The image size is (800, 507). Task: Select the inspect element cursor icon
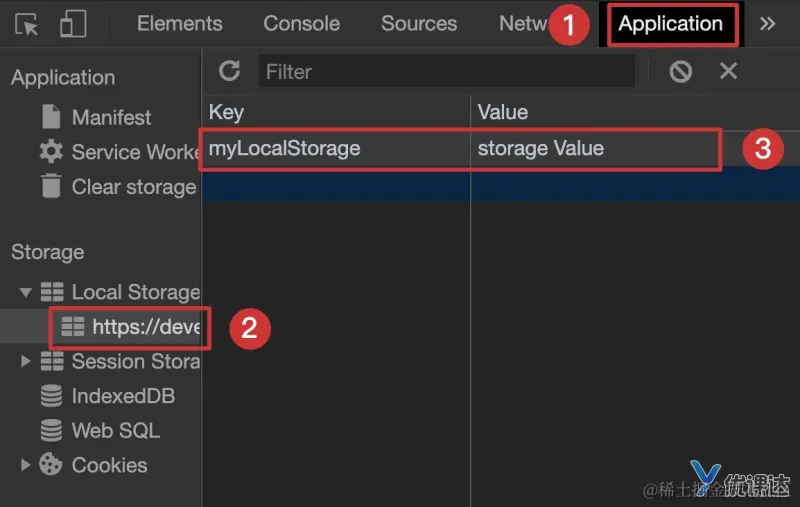28,24
